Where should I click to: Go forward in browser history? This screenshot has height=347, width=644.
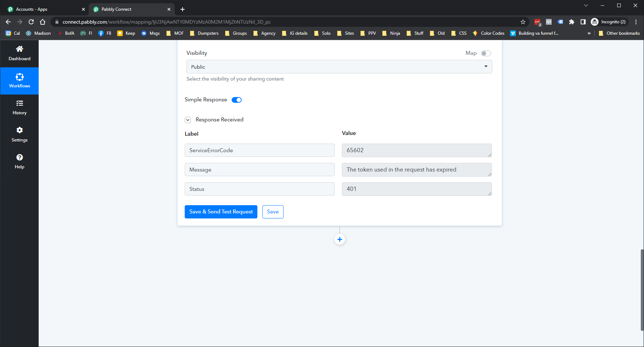coord(20,22)
